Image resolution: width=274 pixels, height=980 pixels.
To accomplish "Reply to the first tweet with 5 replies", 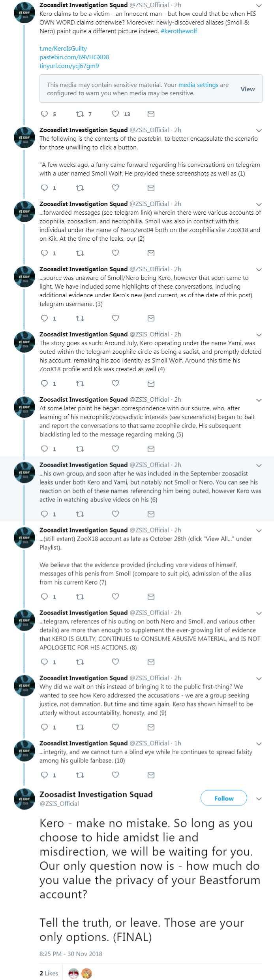I will click(x=45, y=114).
